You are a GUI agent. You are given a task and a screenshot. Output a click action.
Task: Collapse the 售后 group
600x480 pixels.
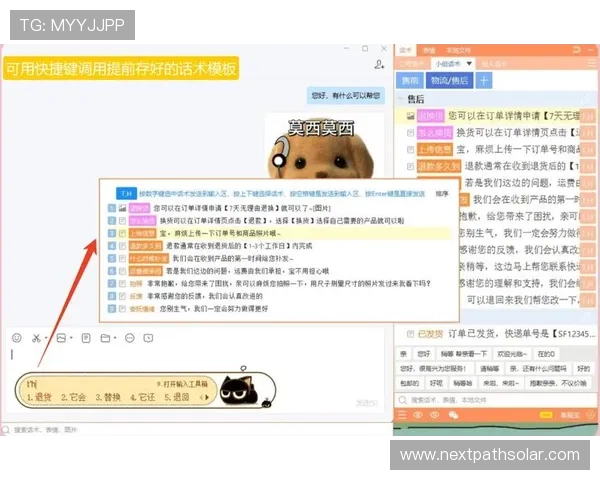pos(400,100)
